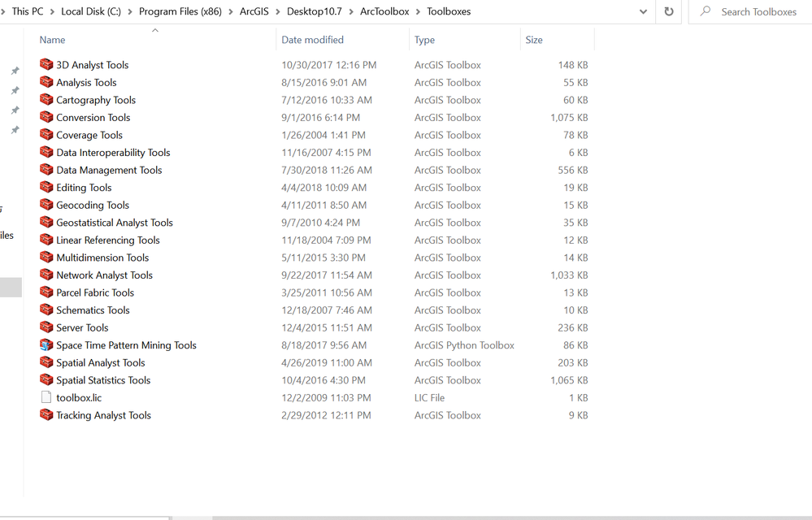Open the address bar history dropdown
The width and height of the screenshot is (812, 520).
coord(643,11)
